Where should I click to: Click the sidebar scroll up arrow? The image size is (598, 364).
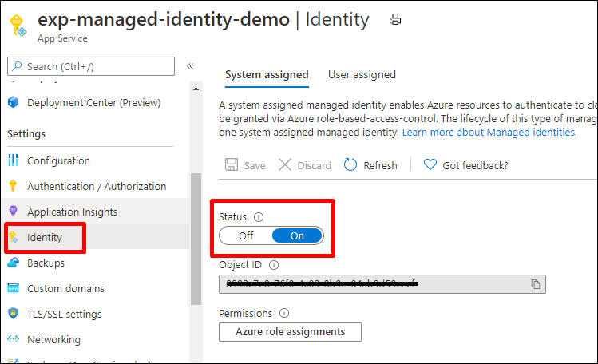196,89
